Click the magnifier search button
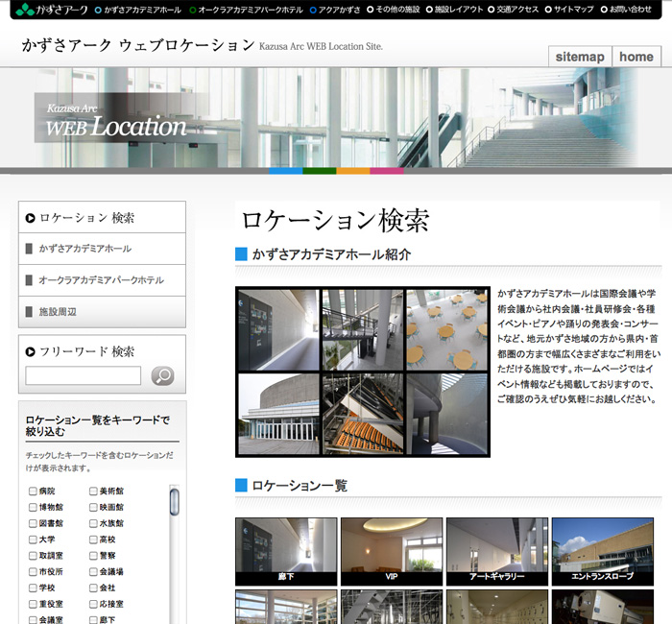Screen dimensions: 672x624 (162, 376)
